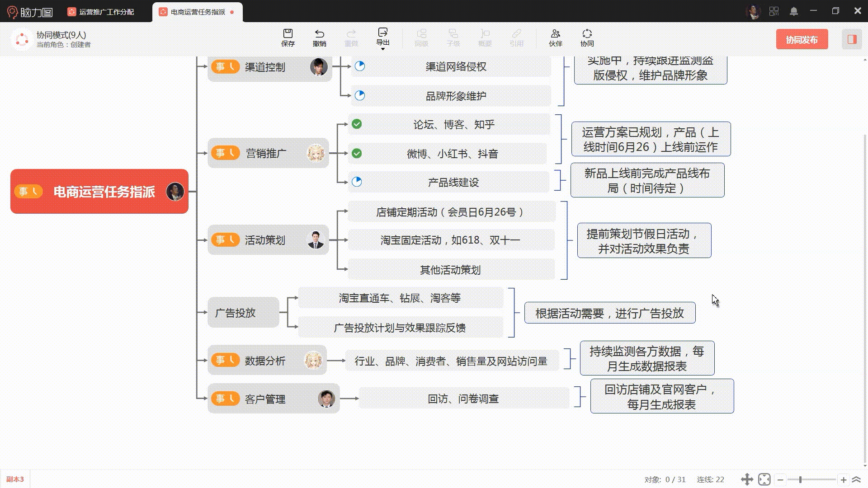
Task: Click the 协同模式(9人) label
Action: pyautogui.click(x=61, y=35)
